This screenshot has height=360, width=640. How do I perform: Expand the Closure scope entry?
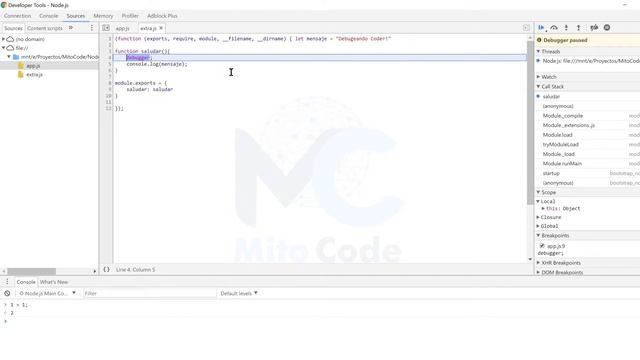pyautogui.click(x=538, y=217)
